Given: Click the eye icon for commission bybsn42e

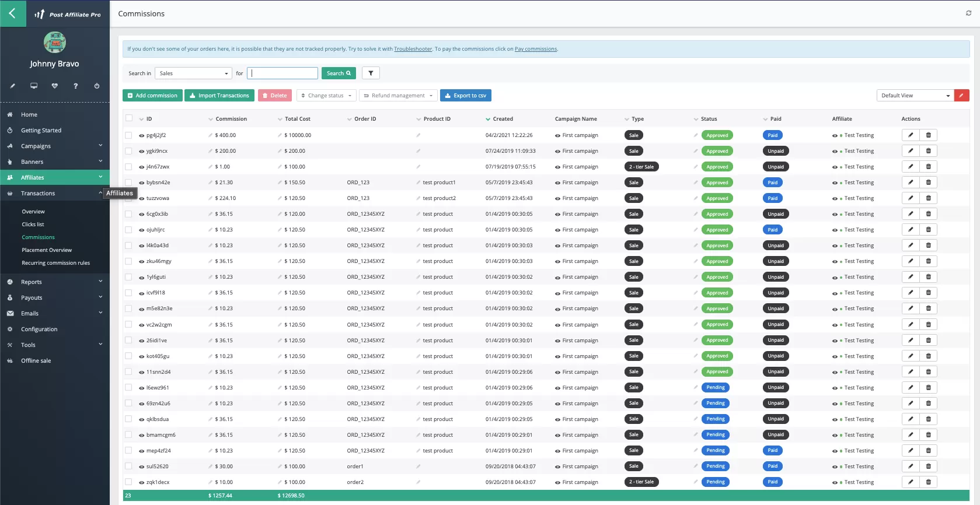Looking at the screenshot, I should coord(141,183).
